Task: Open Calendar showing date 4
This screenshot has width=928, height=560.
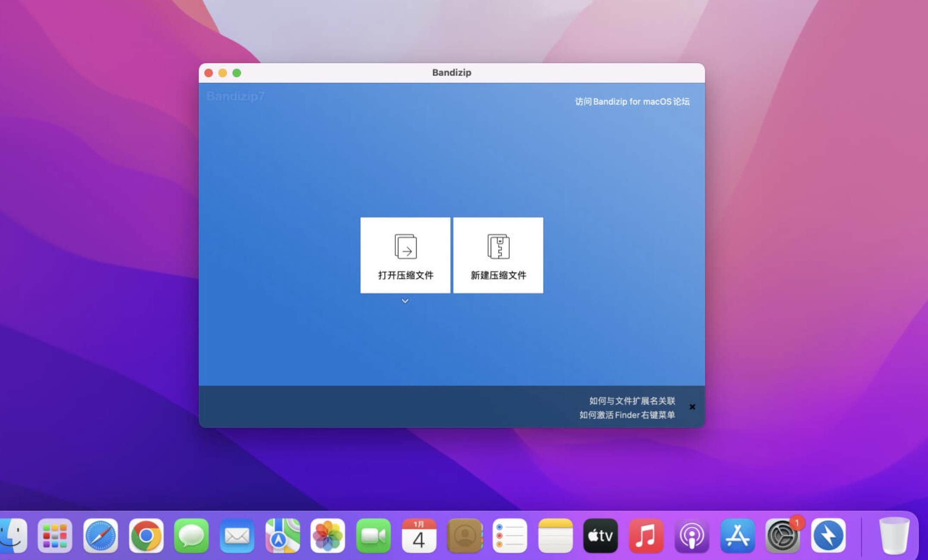Action: (419, 536)
